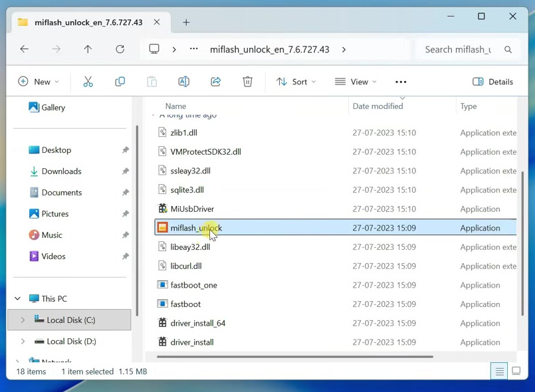Add a new tab with the plus button
Image resolution: width=535 pixels, height=392 pixels.
(186, 23)
